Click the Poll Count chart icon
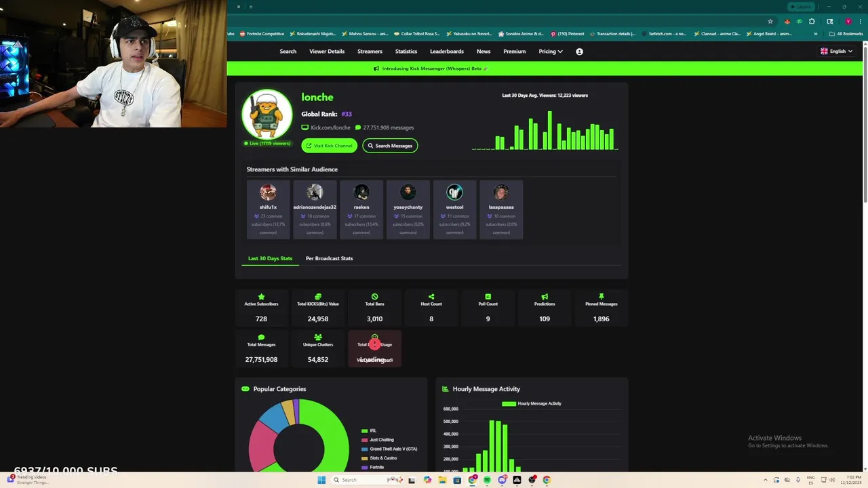Viewport: 868px width, 488px height. coord(488,297)
